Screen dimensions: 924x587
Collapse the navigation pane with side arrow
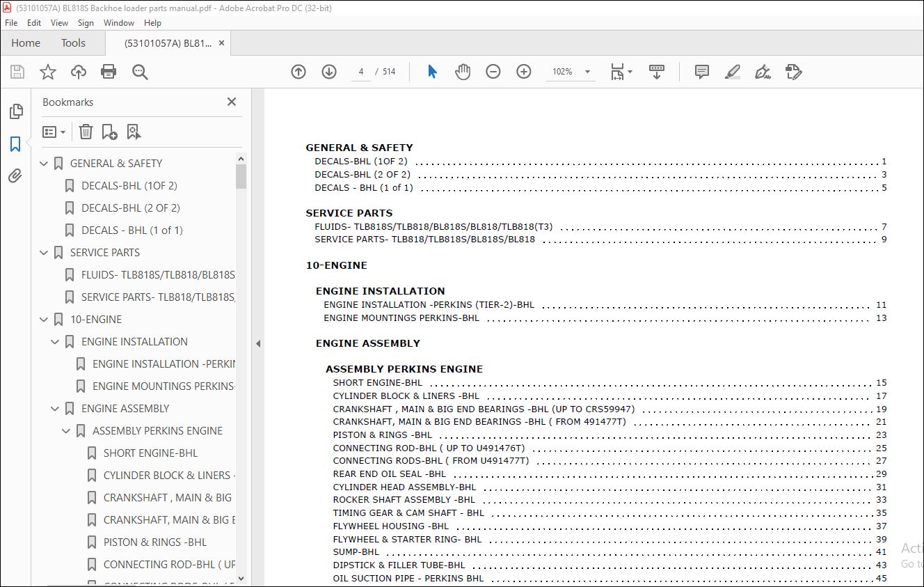[257, 343]
